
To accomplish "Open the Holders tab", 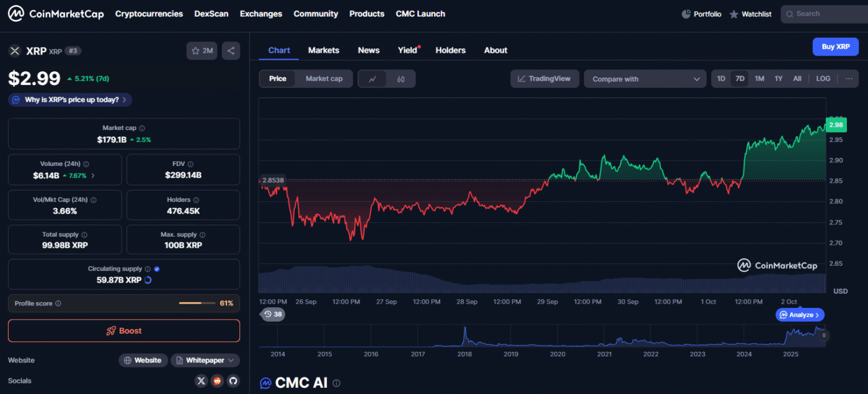I will [x=450, y=50].
